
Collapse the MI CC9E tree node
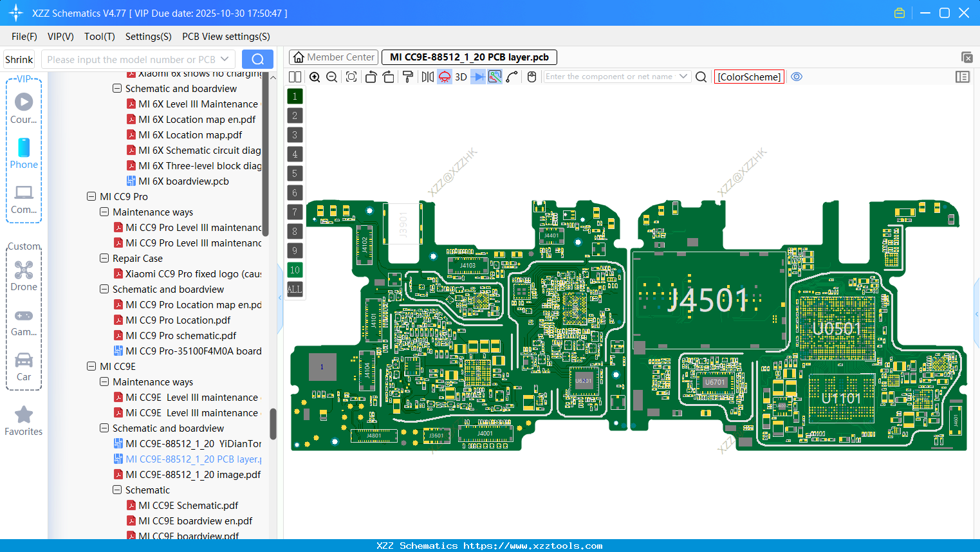(91, 366)
